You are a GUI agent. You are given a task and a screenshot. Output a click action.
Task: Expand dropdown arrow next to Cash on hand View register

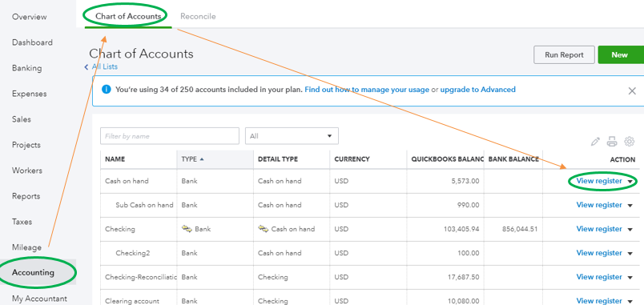tap(630, 182)
